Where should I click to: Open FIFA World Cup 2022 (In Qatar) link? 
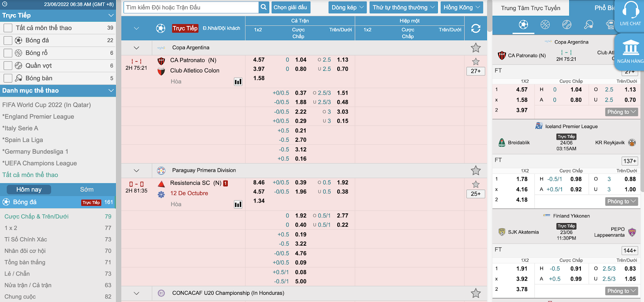46,105
